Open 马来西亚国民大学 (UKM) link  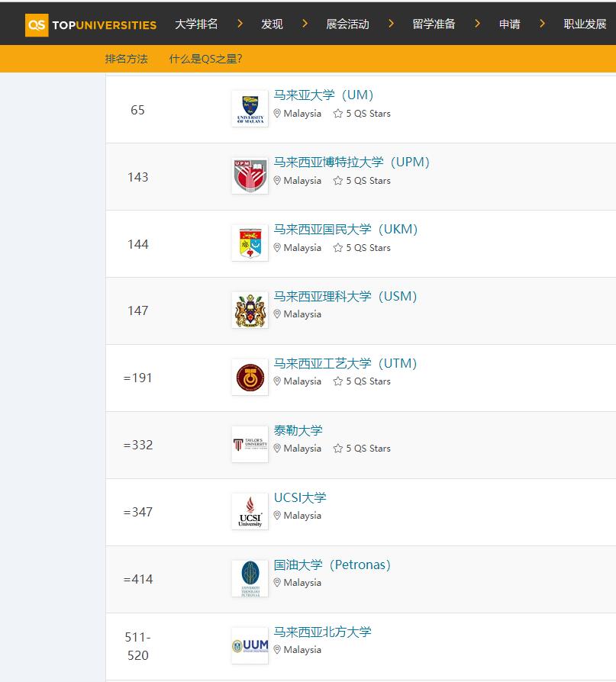pos(346,229)
